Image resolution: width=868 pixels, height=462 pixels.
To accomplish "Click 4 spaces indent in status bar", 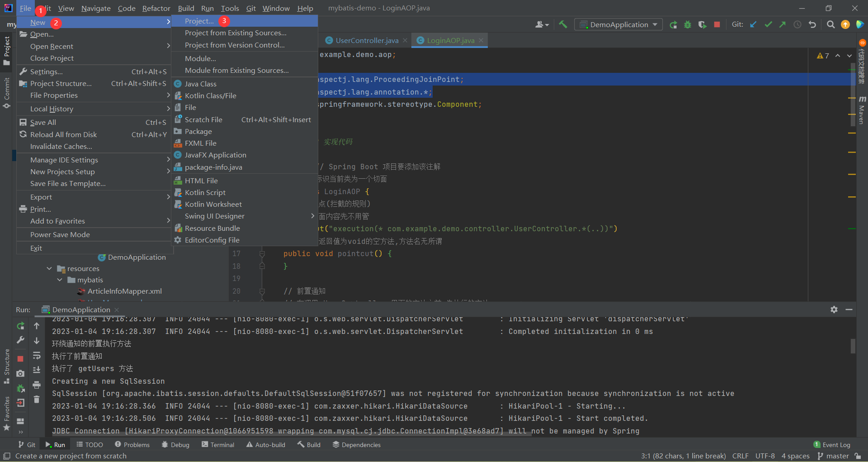I will [x=795, y=456].
